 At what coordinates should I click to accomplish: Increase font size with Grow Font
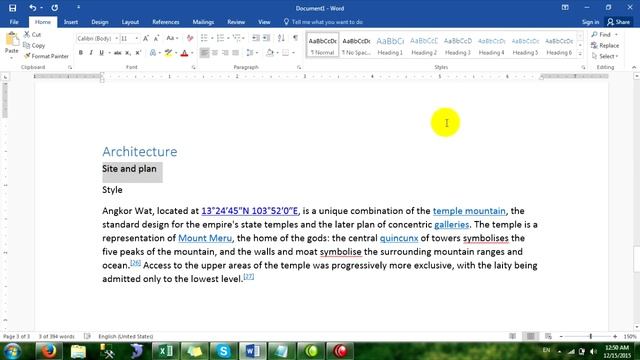146,38
